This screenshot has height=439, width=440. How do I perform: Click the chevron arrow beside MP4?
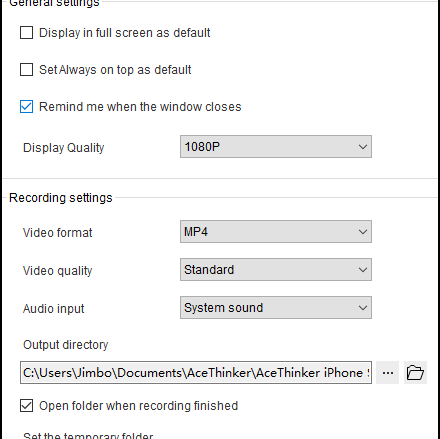(363, 232)
